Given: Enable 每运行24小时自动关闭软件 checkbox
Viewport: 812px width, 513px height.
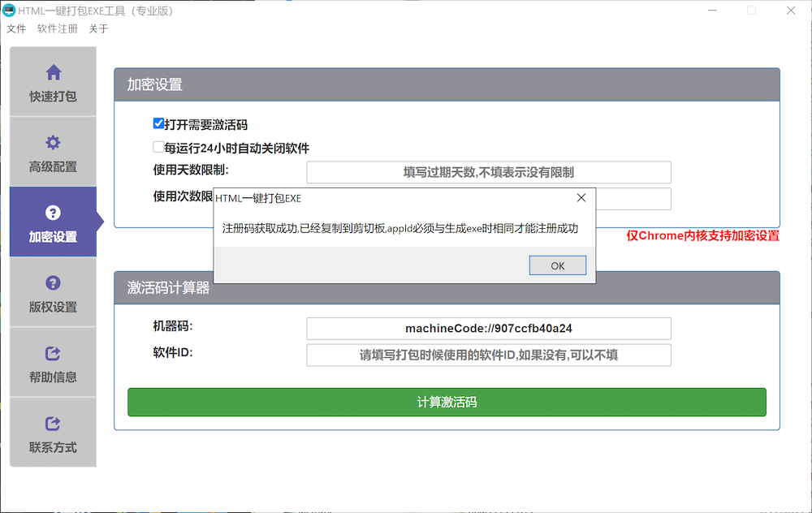Looking at the screenshot, I should [x=158, y=148].
